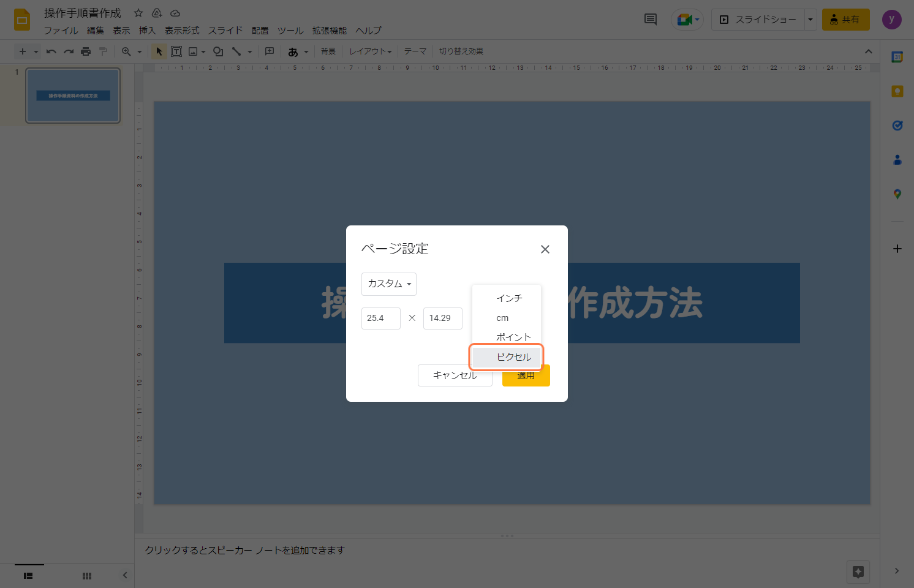The width and height of the screenshot is (914, 588).
Task: Open the comment history icon
Action: pyautogui.click(x=651, y=20)
